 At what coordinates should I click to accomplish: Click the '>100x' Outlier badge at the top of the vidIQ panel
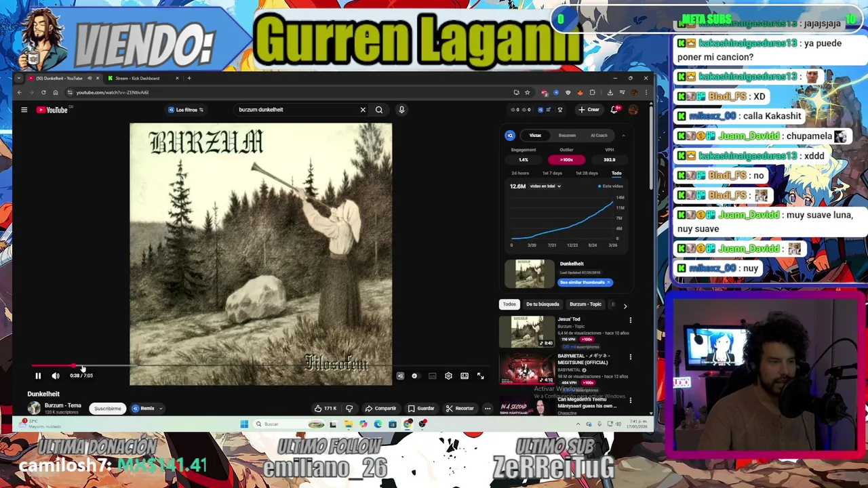click(566, 160)
